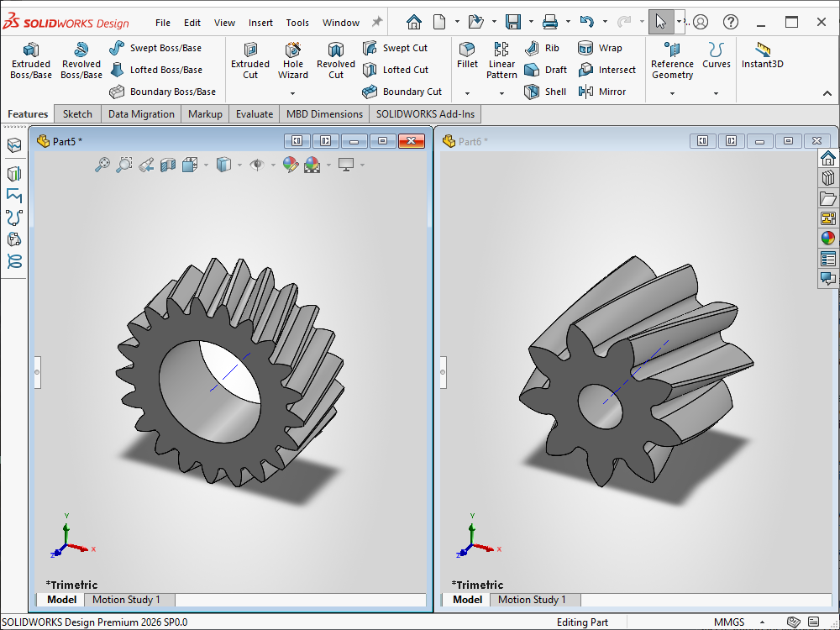Click the Extruded Boss/Base tool
This screenshot has height=630, width=840.
pos(30,60)
